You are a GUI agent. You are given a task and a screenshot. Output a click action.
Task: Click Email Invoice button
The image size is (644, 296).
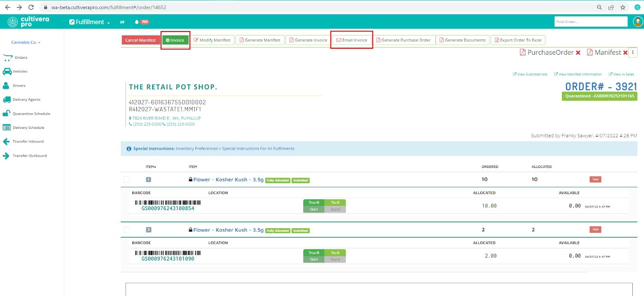click(x=352, y=40)
